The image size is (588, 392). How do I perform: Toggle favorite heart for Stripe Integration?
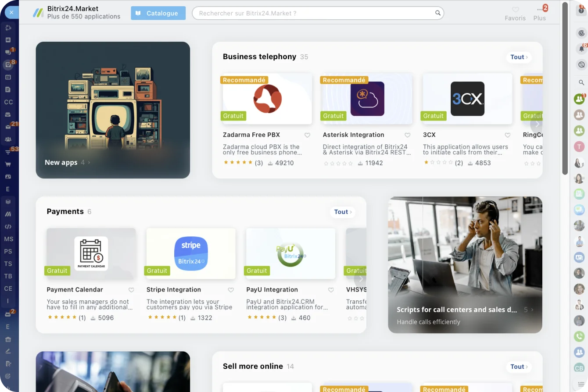(231, 290)
